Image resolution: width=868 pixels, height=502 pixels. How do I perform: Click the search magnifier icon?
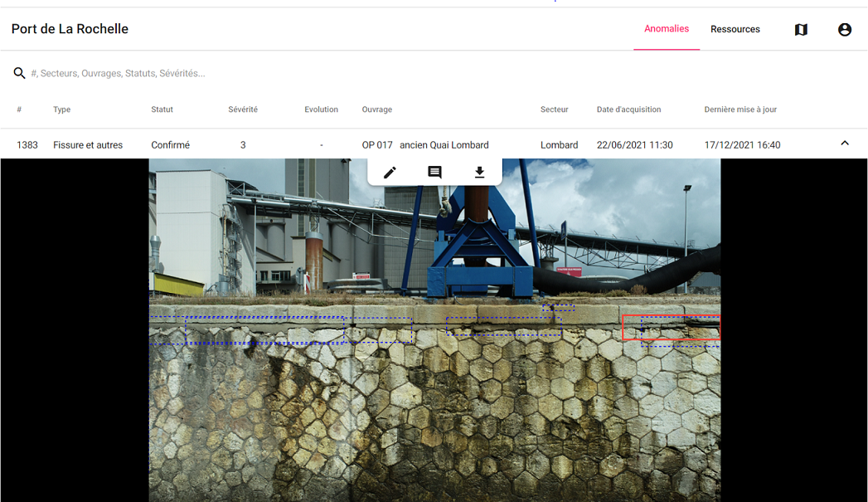point(19,74)
